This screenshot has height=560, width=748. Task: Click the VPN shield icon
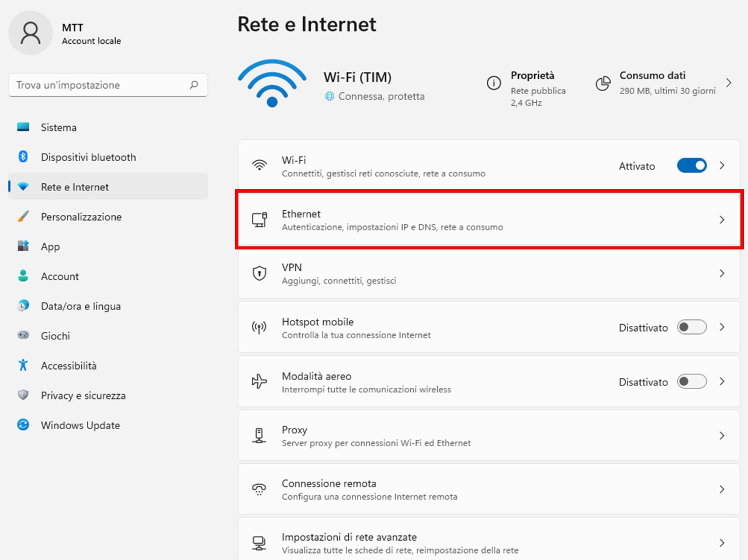point(259,273)
